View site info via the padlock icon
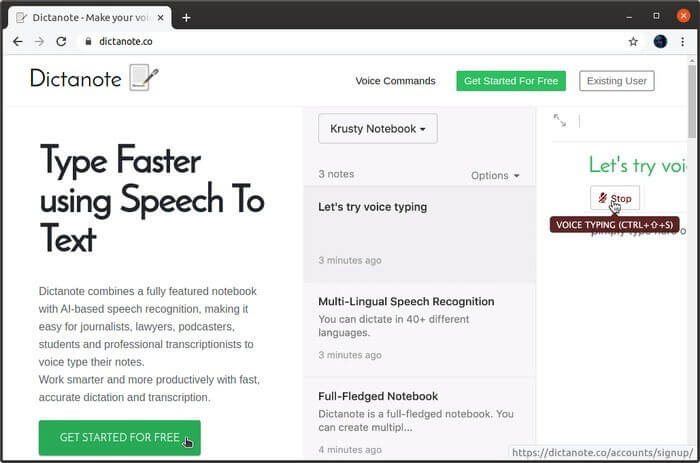 (88, 42)
